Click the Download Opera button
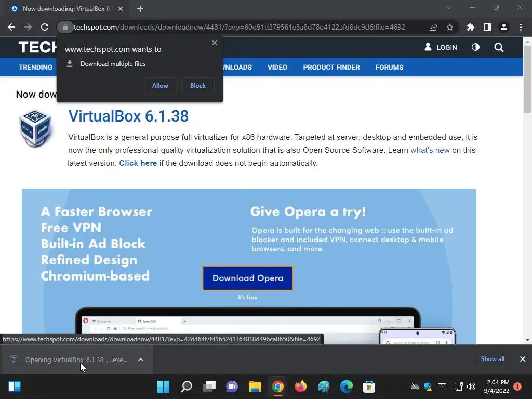Viewport: 532px width, 399px height. 248,278
